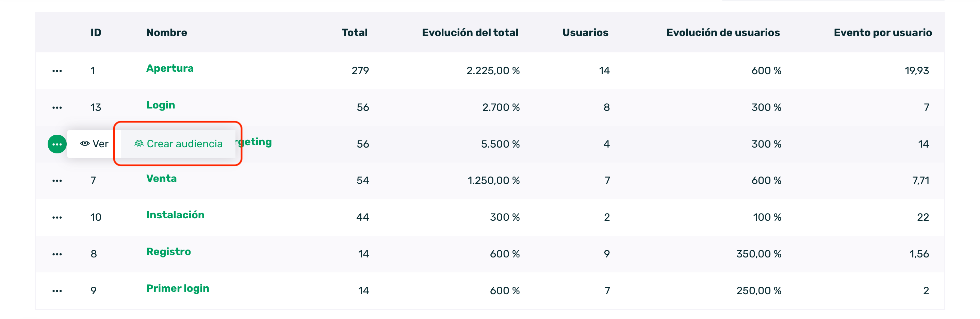
Task: Open the three-dot menu for Primer login row
Action: [57, 291]
